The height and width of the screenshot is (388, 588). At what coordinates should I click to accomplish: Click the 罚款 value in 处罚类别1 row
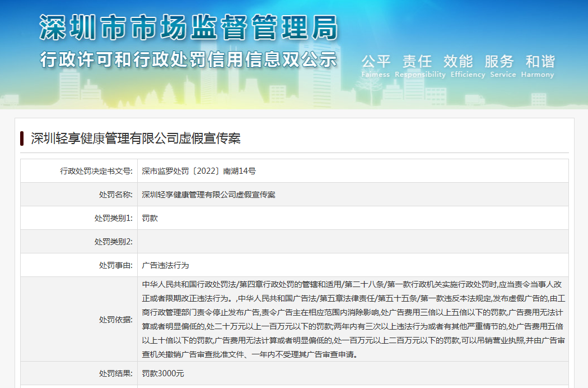[x=150, y=218]
